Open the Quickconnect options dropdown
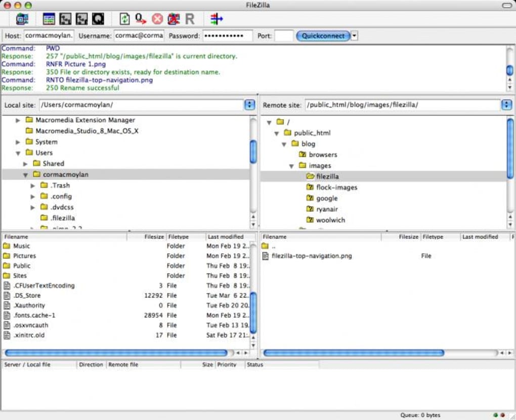Screen dimensions: 516x420 pyautogui.click(x=354, y=35)
